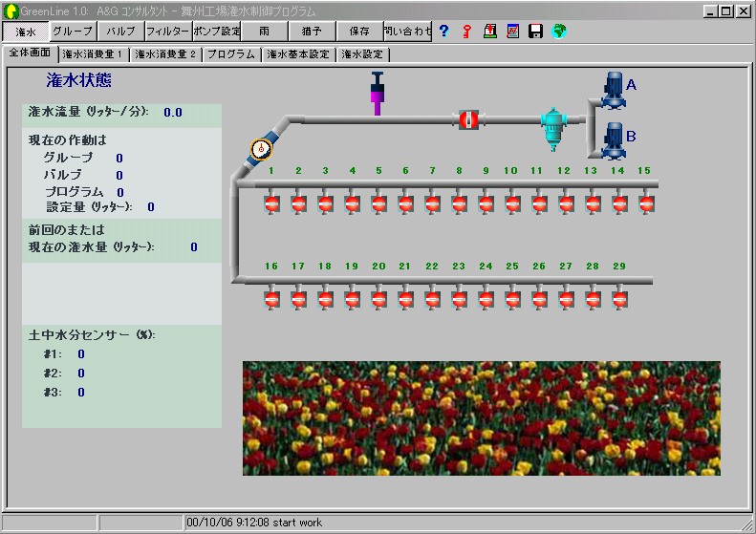The width and height of the screenshot is (756, 534).
Task: Open the 潅水消費量 1 tab
Action: tap(93, 54)
